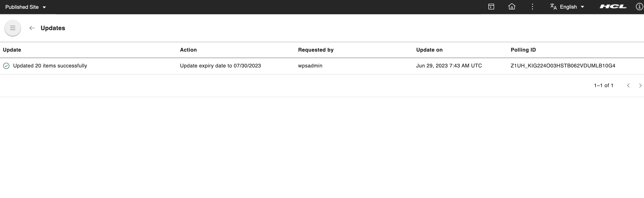Screen dimensions: 644x198
Task: Open the English language dropdown
Action: (572, 7)
